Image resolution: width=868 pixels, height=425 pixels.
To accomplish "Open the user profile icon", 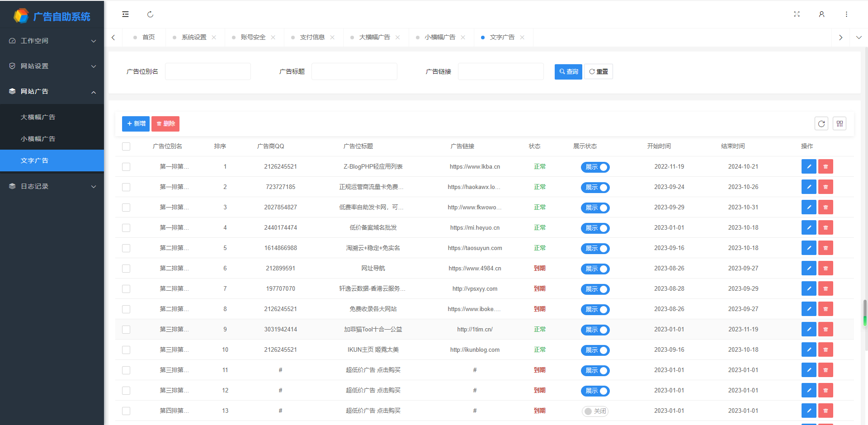I will (821, 14).
